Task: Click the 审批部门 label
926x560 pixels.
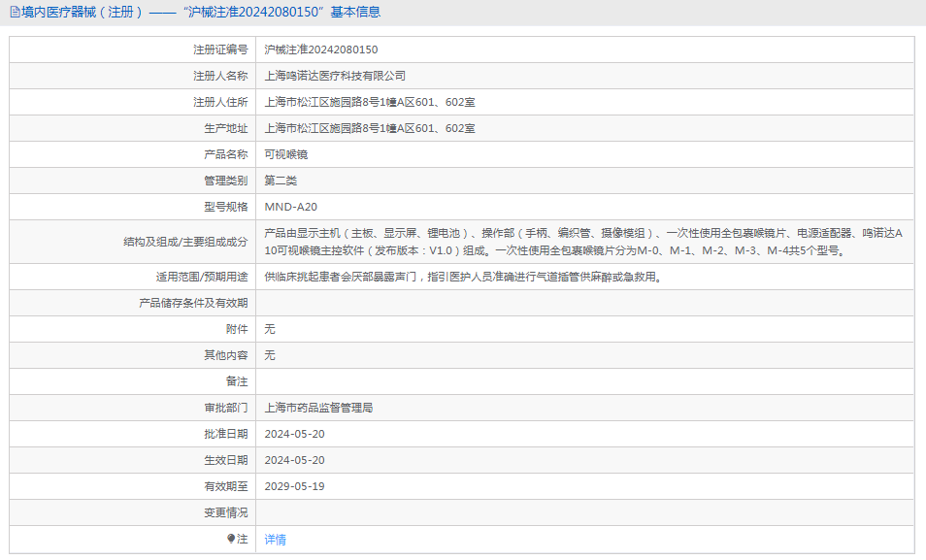Action: 225,408
